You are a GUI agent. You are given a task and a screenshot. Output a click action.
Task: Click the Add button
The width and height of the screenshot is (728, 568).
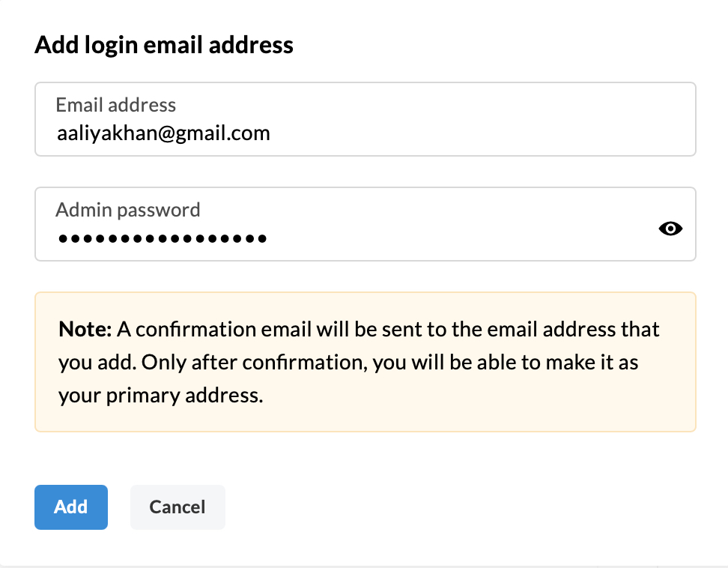click(71, 507)
